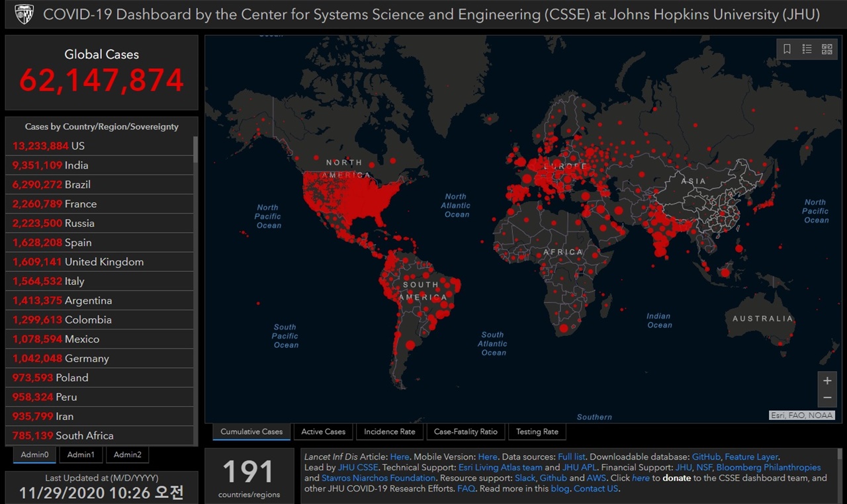This screenshot has height=504, width=847.
Task: Click the Global Cases total number
Action: coord(101,80)
